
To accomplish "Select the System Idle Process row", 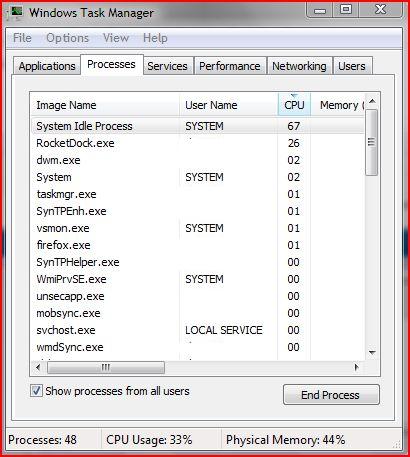I will click(198, 126).
